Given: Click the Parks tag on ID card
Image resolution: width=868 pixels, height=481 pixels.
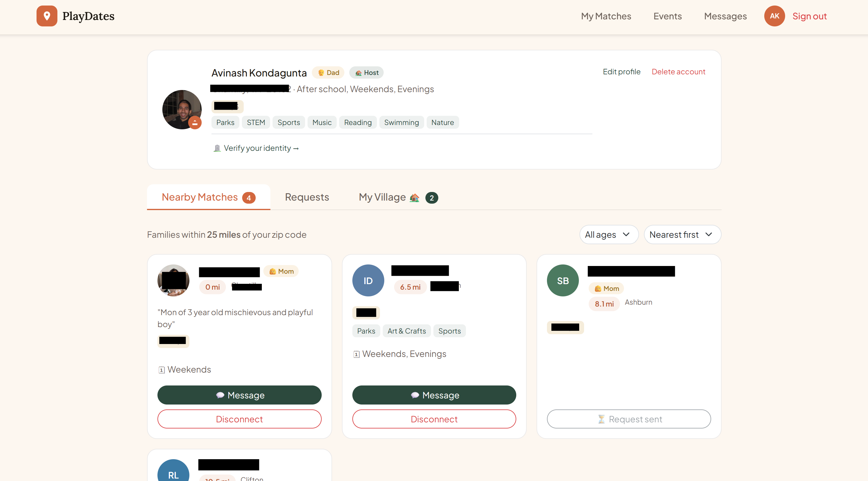Looking at the screenshot, I should point(366,331).
